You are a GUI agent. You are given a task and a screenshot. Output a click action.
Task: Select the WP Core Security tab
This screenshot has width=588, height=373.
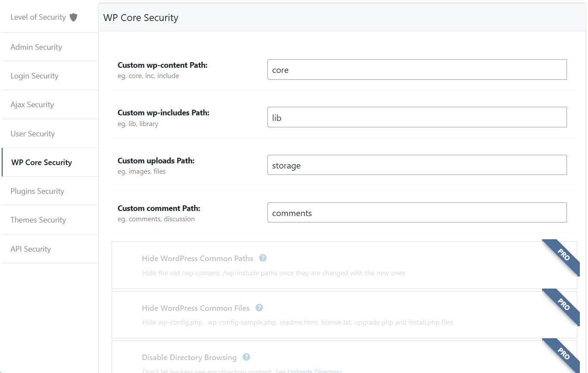pyautogui.click(x=50, y=162)
